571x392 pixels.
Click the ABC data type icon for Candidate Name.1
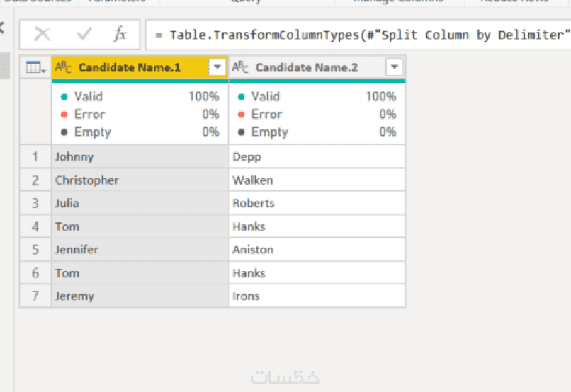(63, 67)
